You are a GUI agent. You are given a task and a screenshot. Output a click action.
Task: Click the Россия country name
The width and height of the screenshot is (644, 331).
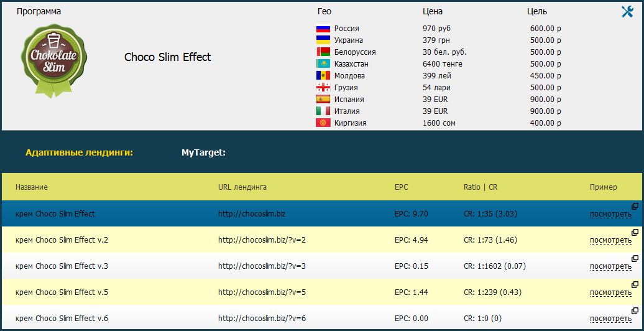click(x=347, y=29)
